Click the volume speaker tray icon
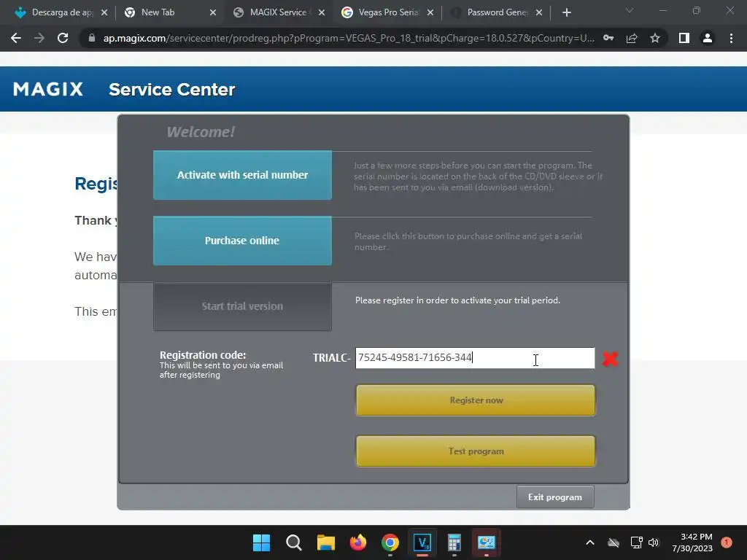Image resolution: width=747 pixels, height=560 pixels. (654, 542)
